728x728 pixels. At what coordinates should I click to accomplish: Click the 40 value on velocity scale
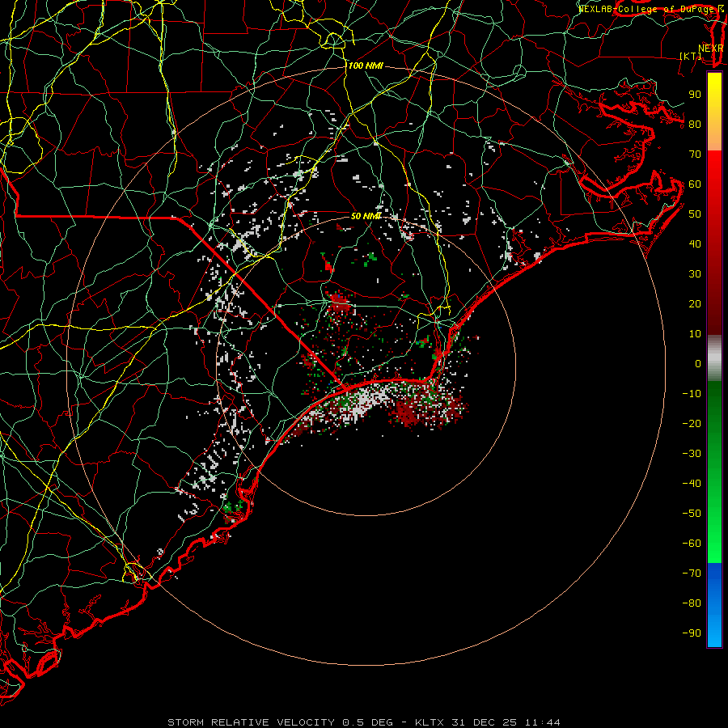pyautogui.click(x=695, y=243)
